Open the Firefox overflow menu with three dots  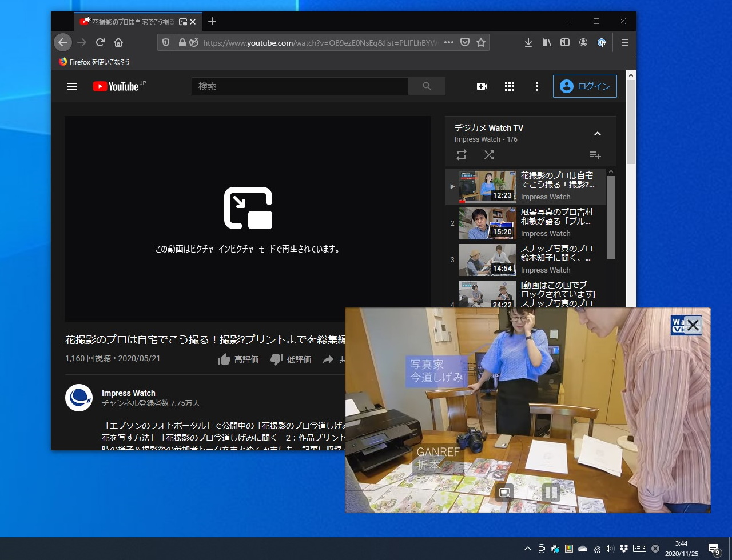pyautogui.click(x=448, y=42)
